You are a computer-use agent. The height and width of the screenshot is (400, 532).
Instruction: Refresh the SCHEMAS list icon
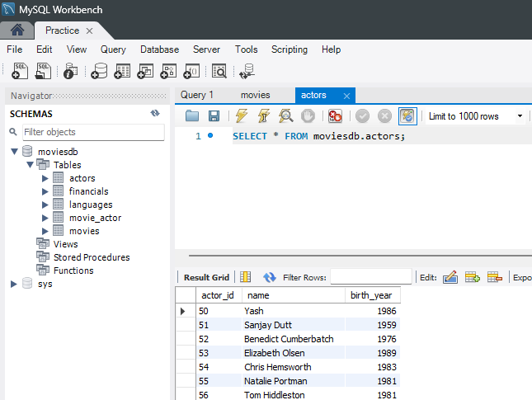pos(155,113)
